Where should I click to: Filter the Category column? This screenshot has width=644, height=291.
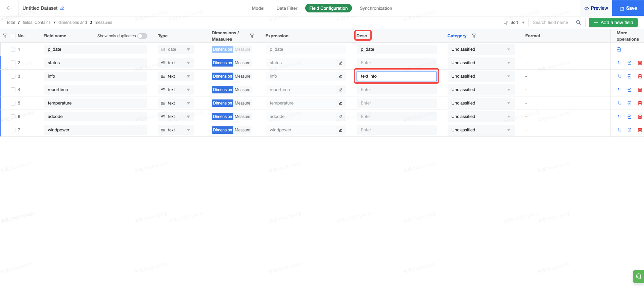(x=474, y=36)
